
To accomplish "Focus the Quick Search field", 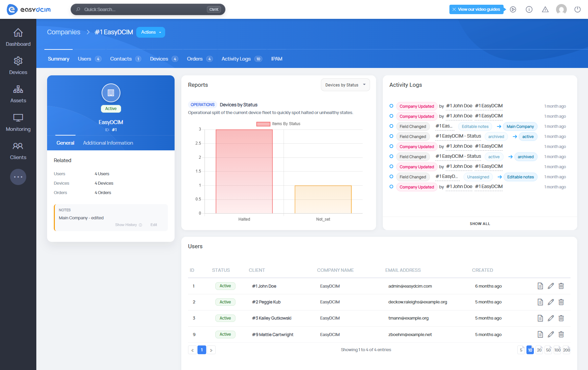I will point(148,9).
